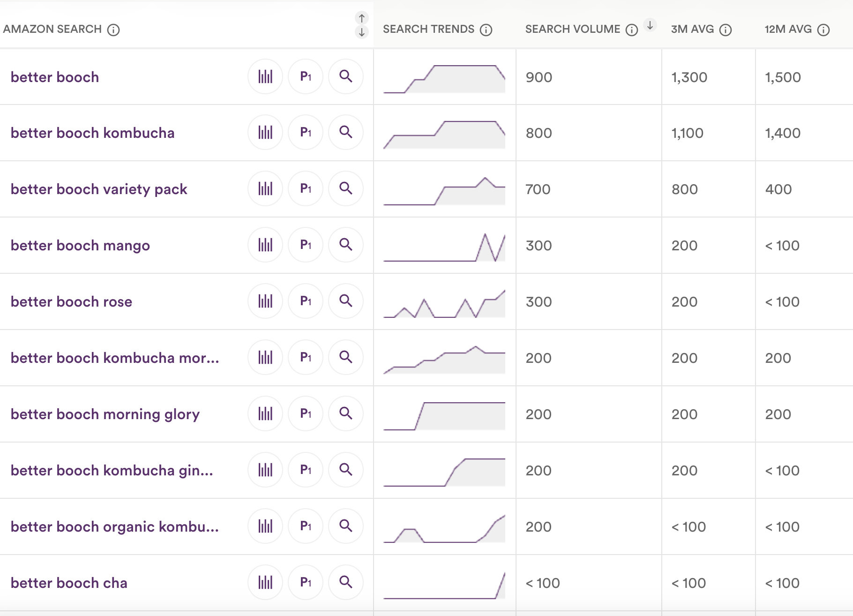
Task: Open bar chart icon for better booch mango
Action: click(x=265, y=245)
